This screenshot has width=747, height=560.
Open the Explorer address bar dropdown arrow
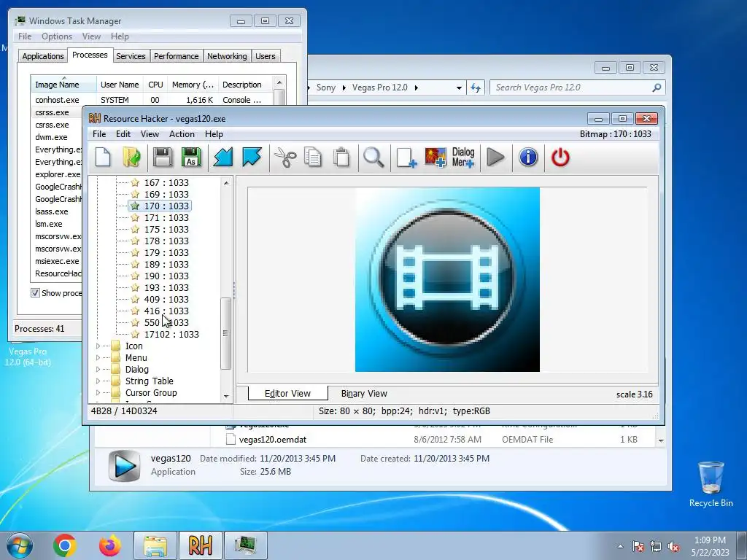coord(459,87)
